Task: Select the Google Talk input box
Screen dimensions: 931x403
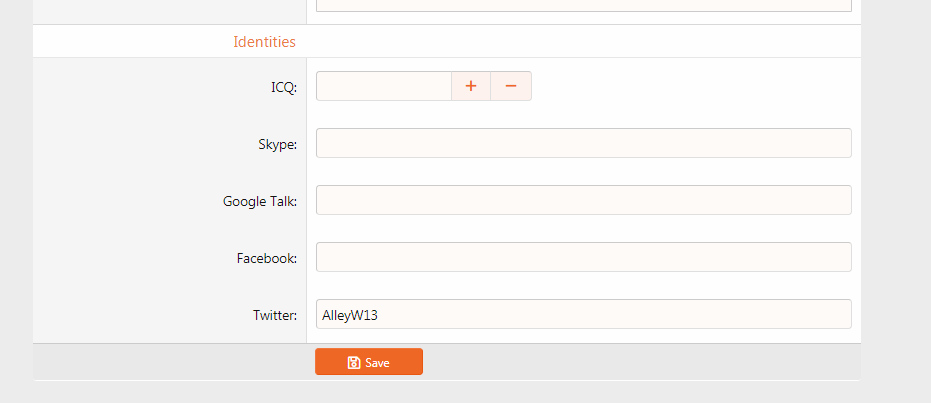Action: point(583,200)
